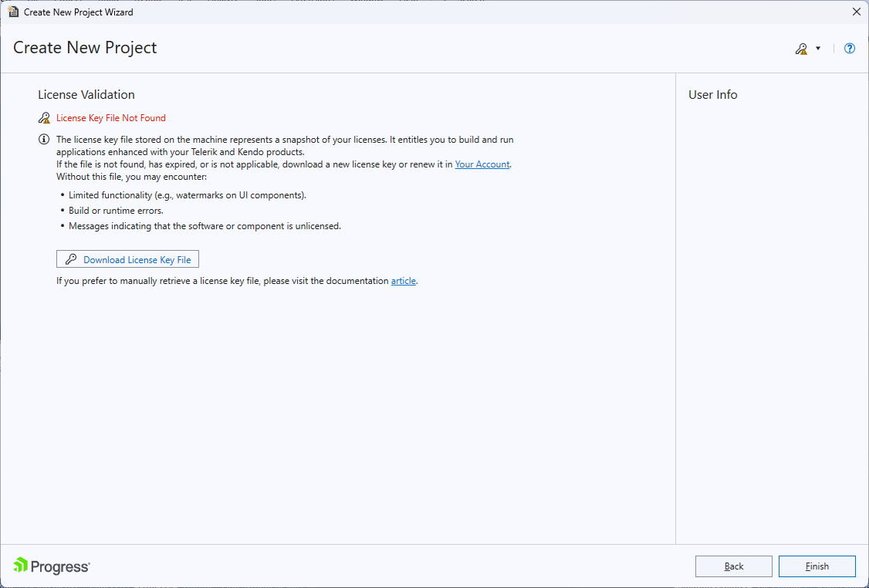Click the Create New Project title text
Viewport: 869px width, 588px height.
tap(85, 47)
